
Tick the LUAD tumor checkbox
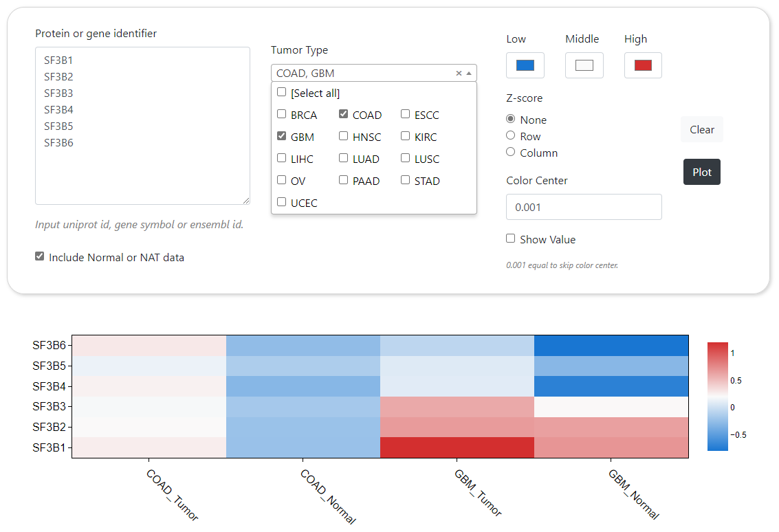coord(344,158)
